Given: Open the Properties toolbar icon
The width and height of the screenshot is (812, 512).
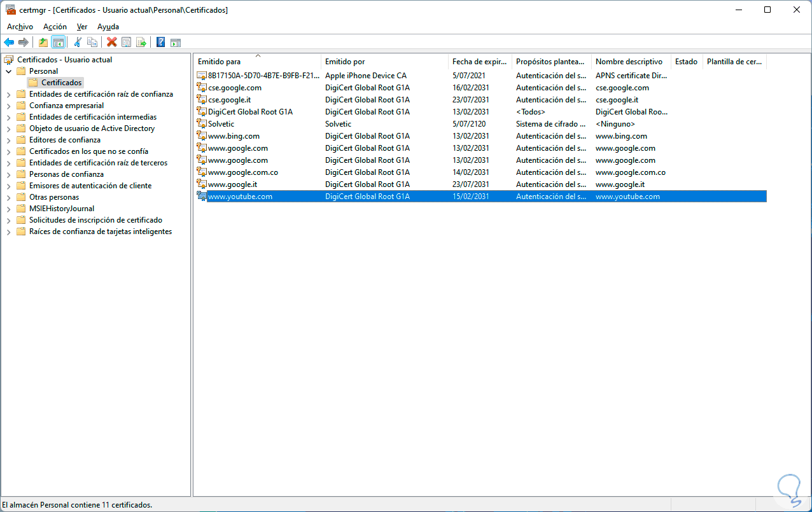Looking at the screenshot, I should [127, 42].
